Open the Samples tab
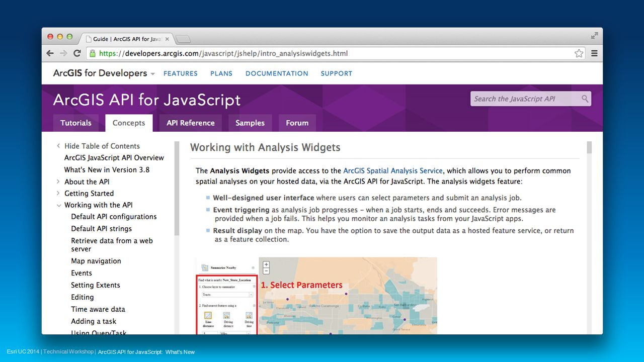The image size is (644, 362). coord(250,123)
